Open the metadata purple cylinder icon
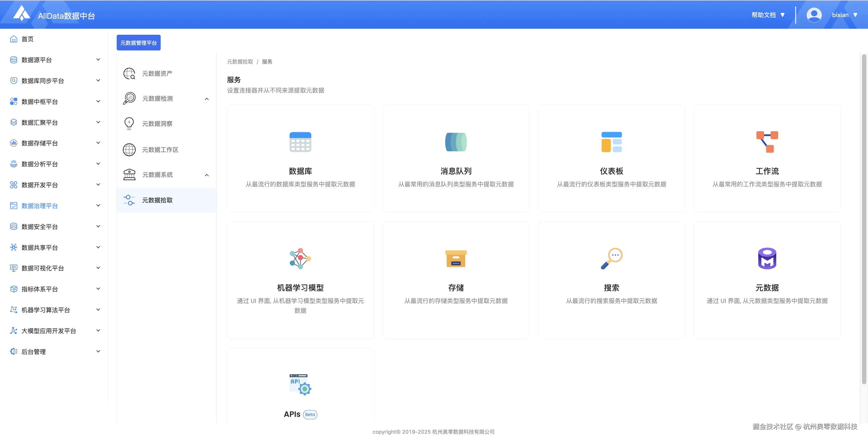 (x=767, y=258)
